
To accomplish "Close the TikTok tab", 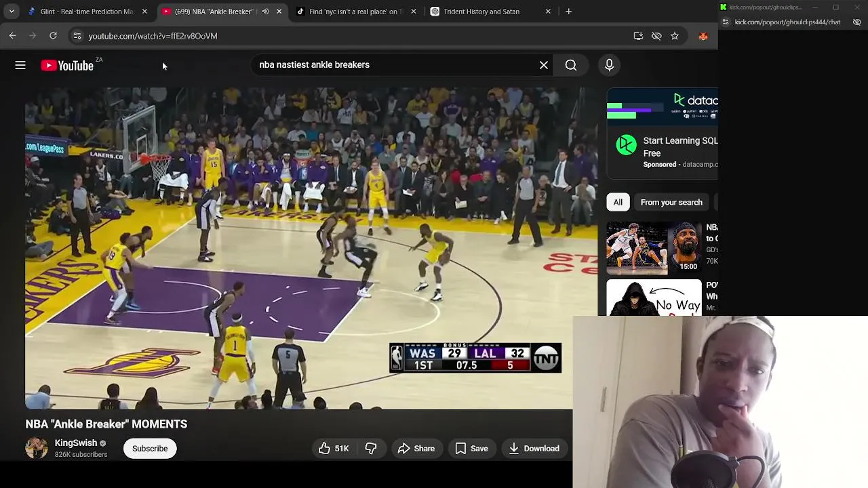I will (414, 12).
